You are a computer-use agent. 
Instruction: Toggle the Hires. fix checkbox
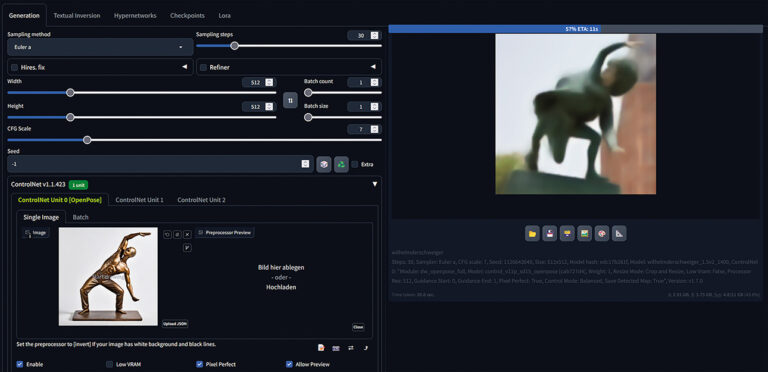tap(15, 67)
